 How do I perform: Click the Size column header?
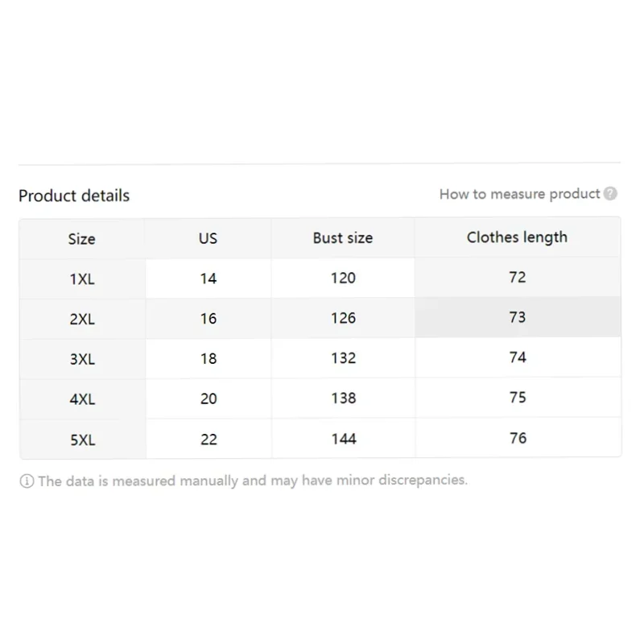tap(82, 238)
